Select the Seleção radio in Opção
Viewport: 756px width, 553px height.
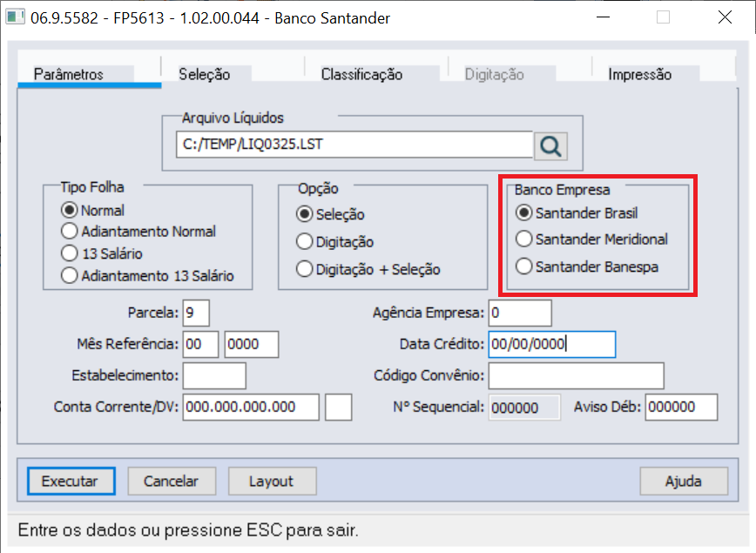(x=304, y=214)
